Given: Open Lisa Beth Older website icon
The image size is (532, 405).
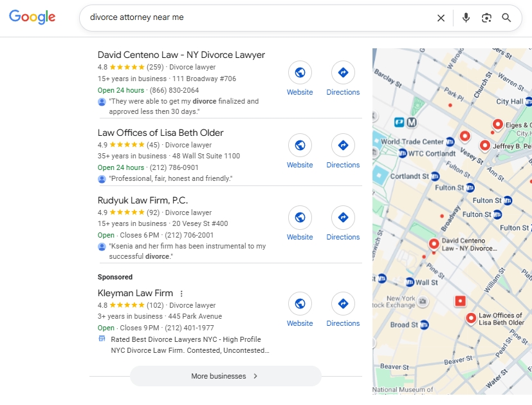Looking at the screenshot, I should 300,146.
